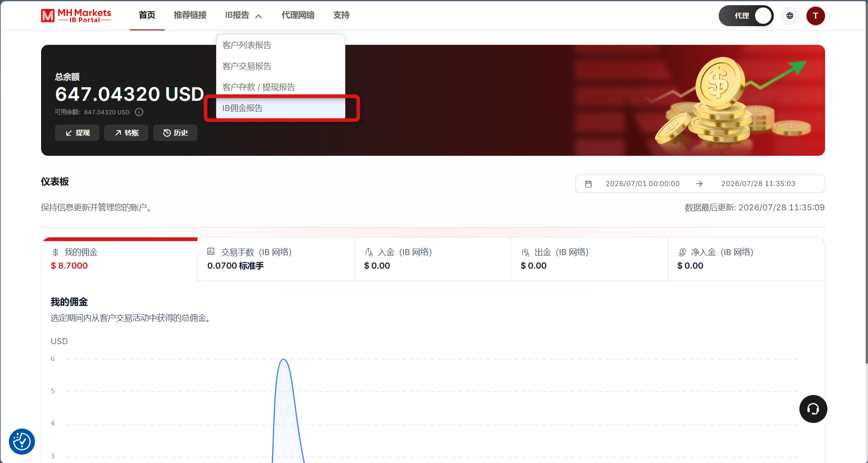Image resolution: width=868 pixels, height=463 pixels.
Task: Open the headset live support chat
Action: pyautogui.click(x=813, y=409)
